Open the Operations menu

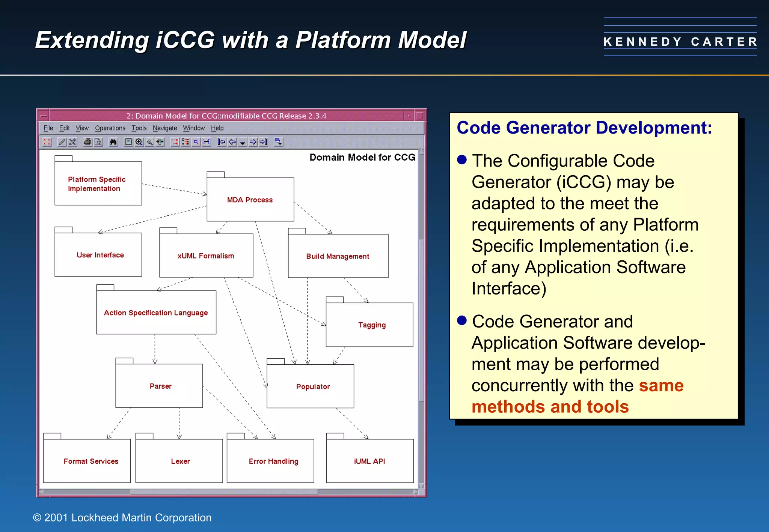point(110,128)
